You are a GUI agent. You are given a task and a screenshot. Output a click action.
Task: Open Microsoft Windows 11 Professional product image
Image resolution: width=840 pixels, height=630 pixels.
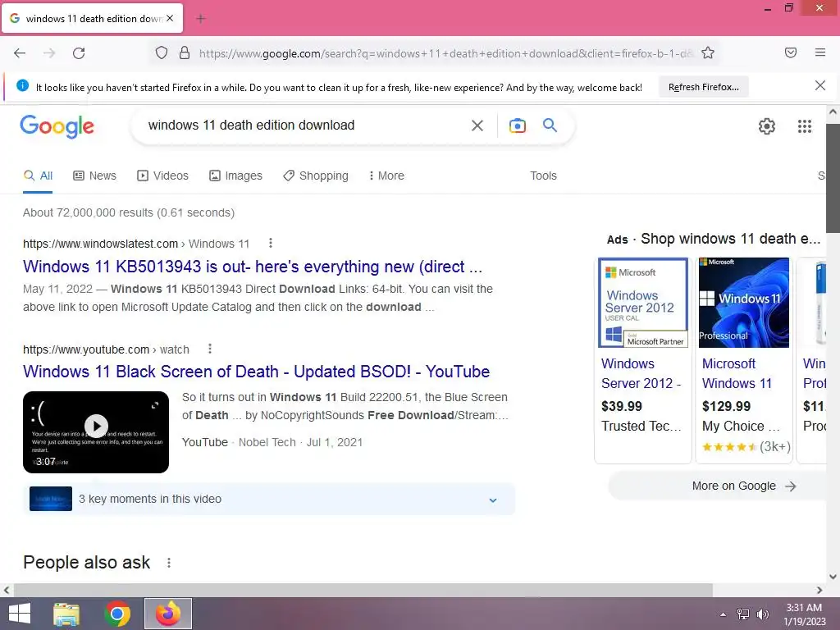click(743, 303)
